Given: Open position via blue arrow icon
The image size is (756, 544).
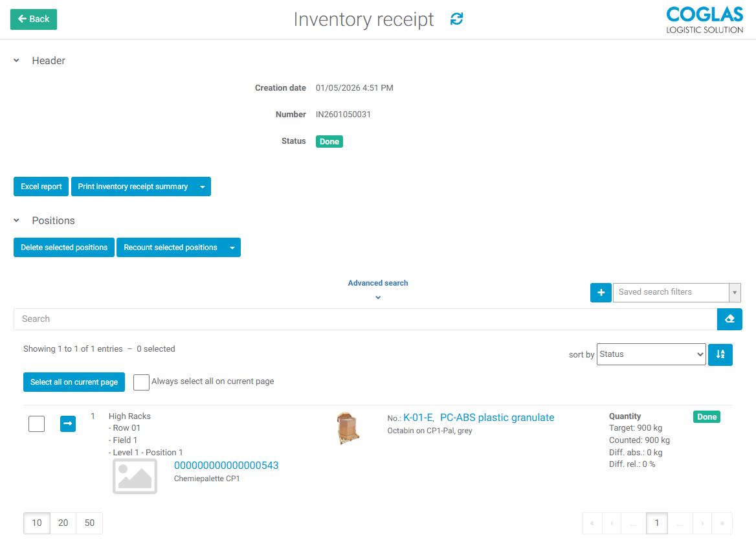Looking at the screenshot, I should pos(68,424).
